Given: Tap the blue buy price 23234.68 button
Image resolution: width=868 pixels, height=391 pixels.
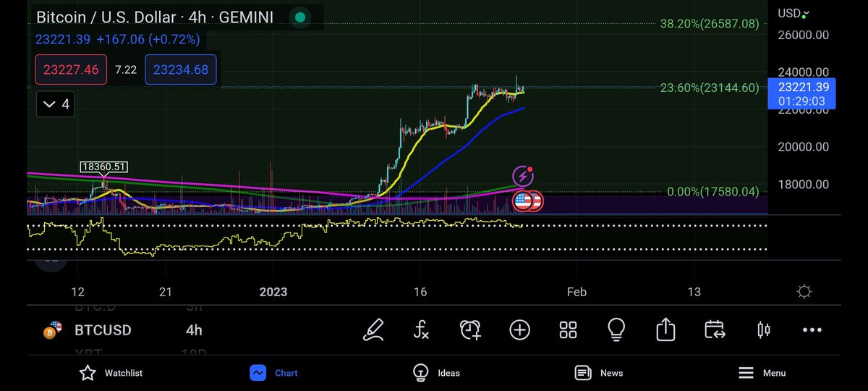Looking at the screenshot, I should (x=181, y=70).
